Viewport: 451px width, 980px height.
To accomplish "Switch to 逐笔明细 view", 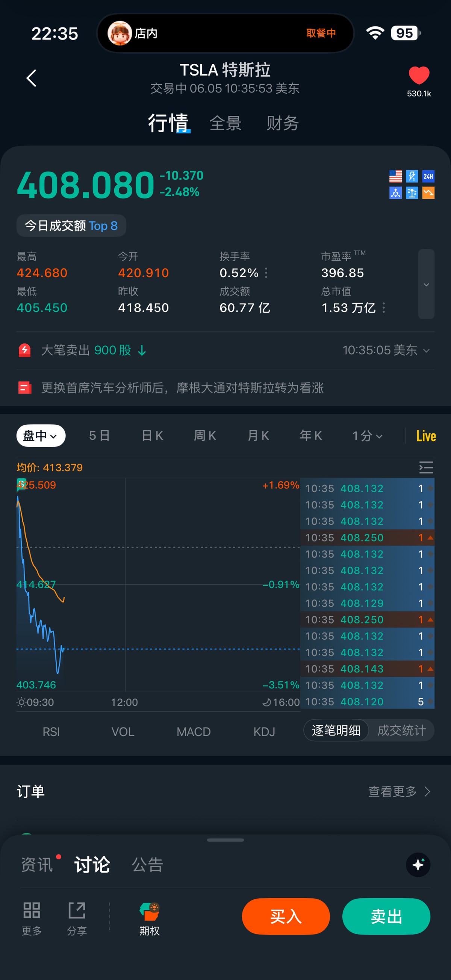I will (336, 730).
